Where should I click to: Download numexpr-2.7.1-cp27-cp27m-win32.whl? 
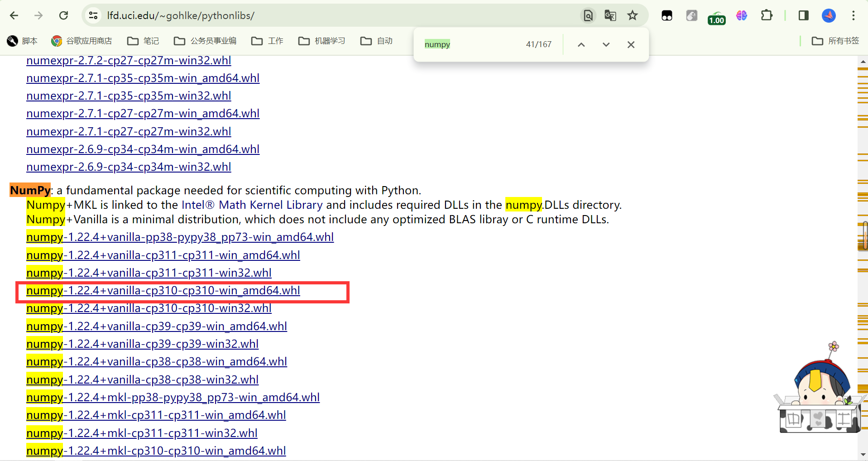pyautogui.click(x=129, y=132)
